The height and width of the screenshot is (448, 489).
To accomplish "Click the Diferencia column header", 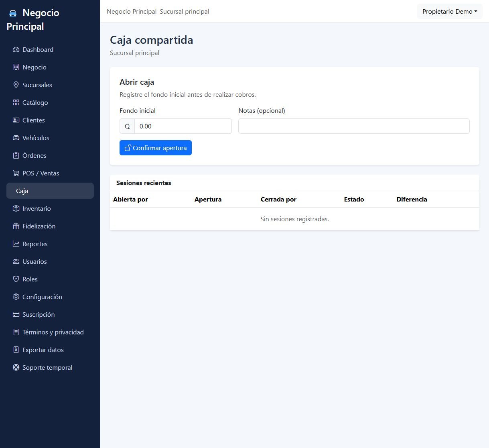I will tap(412, 200).
